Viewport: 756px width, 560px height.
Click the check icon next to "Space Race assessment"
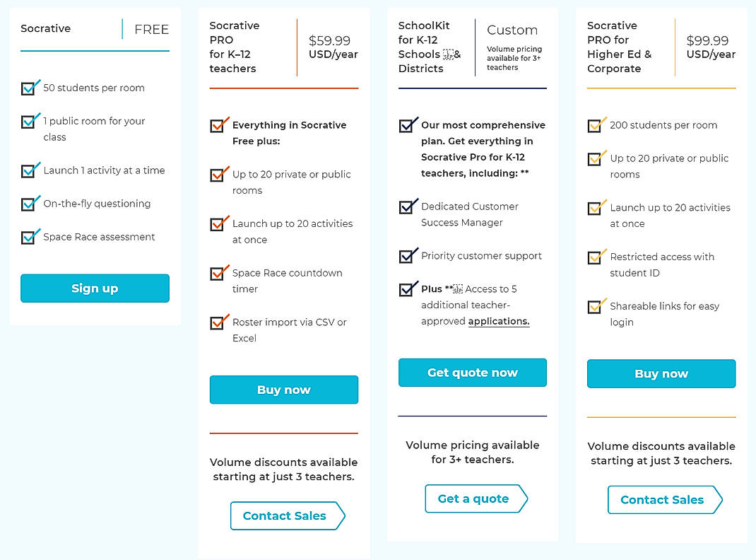point(29,237)
